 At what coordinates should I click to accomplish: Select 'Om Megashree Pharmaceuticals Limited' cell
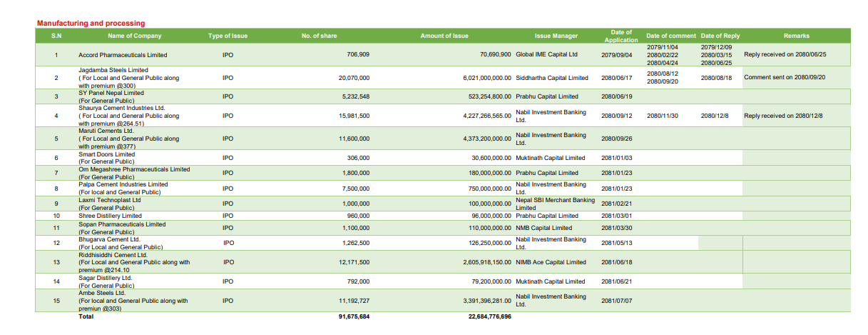[134, 169]
